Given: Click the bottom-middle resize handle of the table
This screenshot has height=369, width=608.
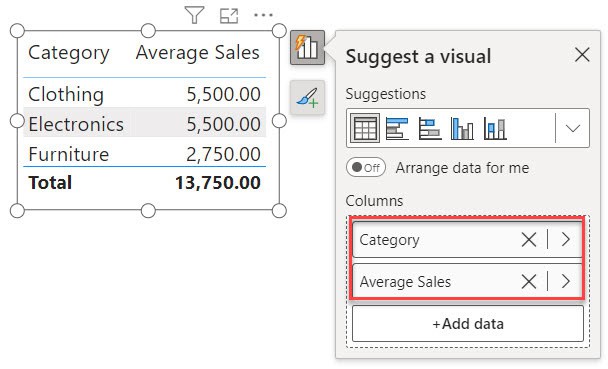Looking at the screenshot, I should point(148,211).
